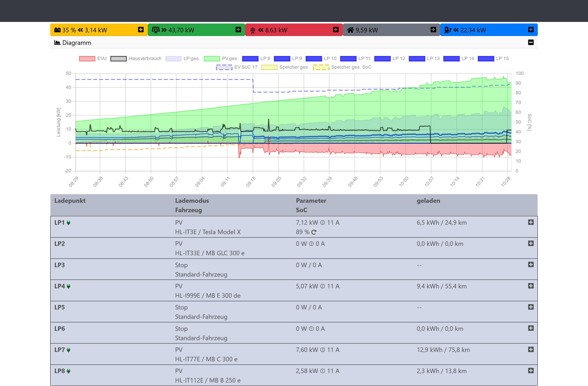Viewport: 588px width, 386px height.
Task: Collapse the Diagramm panel with minus button
Action: click(531, 42)
